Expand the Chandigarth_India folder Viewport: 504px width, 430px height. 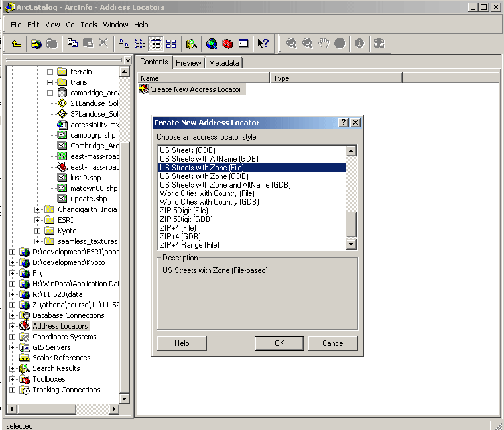point(37,210)
